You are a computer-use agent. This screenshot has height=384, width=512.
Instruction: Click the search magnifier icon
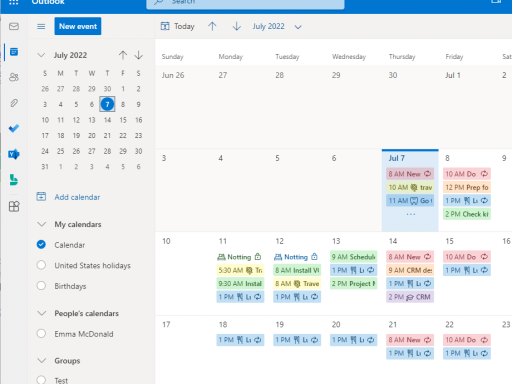coord(159,2)
